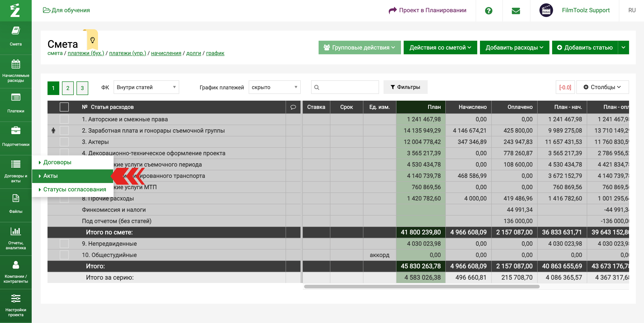The width and height of the screenshot is (644, 323).
Task: Click the table horizontal scrollbar
Action: pyautogui.click(x=421, y=287)
